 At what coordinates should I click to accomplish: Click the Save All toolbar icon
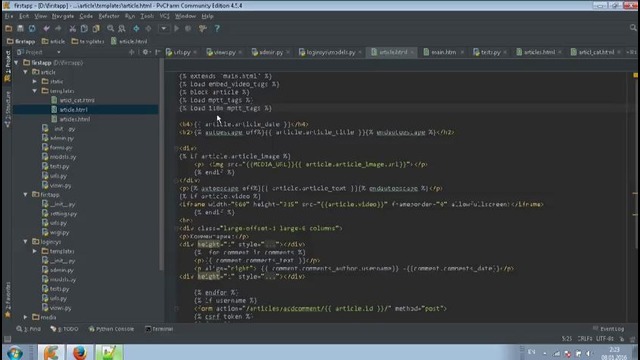point(20,29)
